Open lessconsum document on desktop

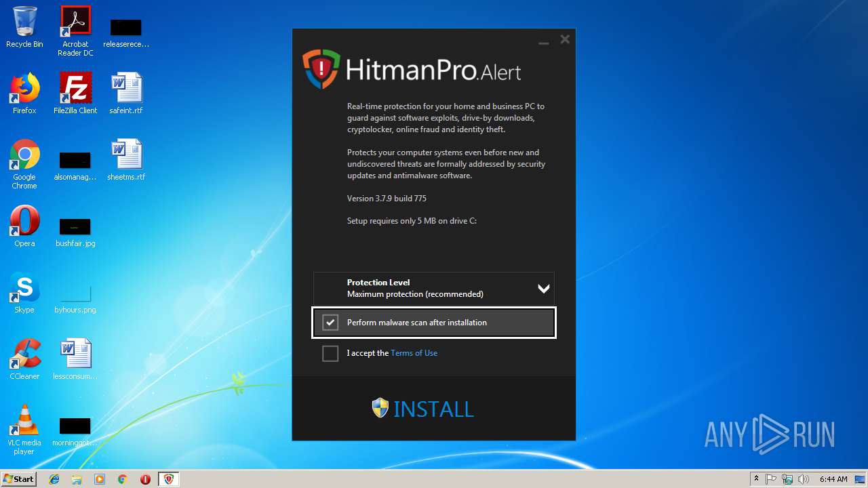pos(75,359)
